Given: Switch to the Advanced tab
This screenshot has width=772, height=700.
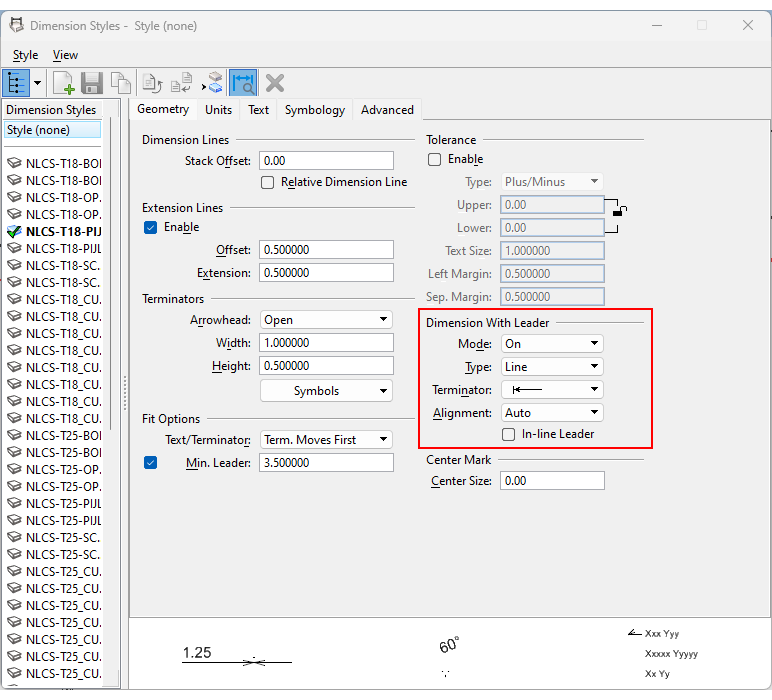Looking at the screenshot, I should click(x=387, y=110).
